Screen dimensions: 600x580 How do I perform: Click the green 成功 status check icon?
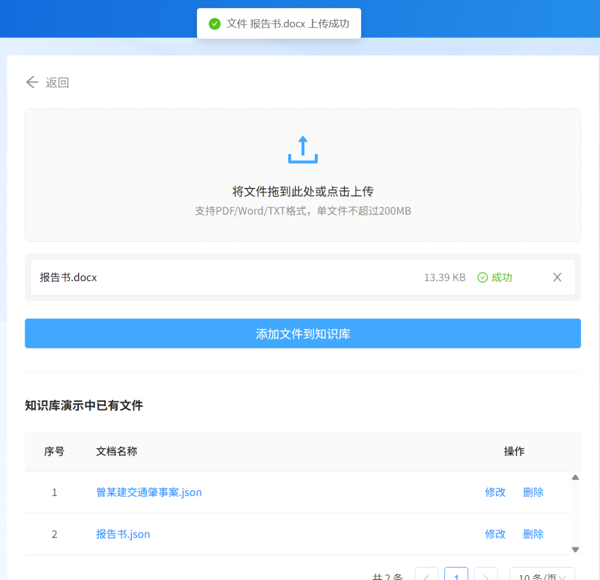click(483, 277)
